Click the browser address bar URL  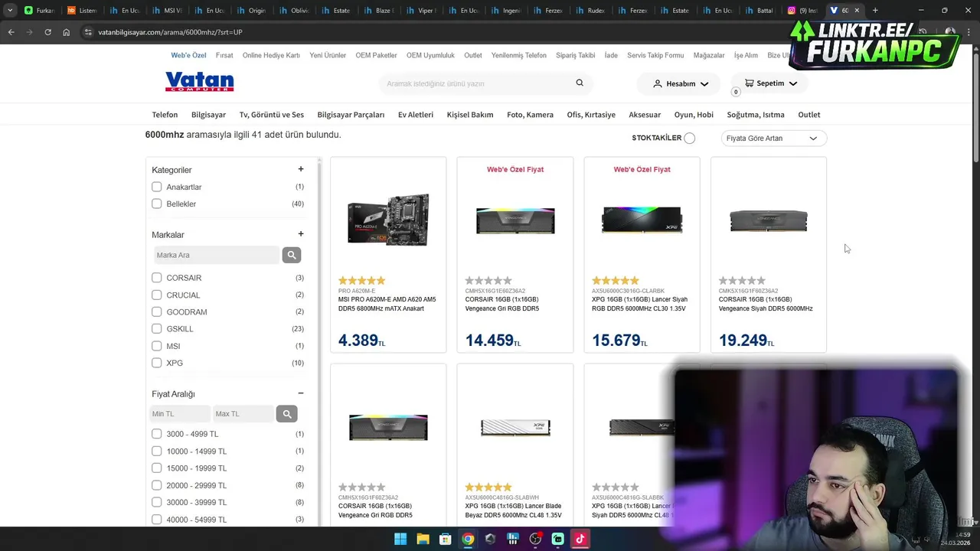tap(170, 32)
